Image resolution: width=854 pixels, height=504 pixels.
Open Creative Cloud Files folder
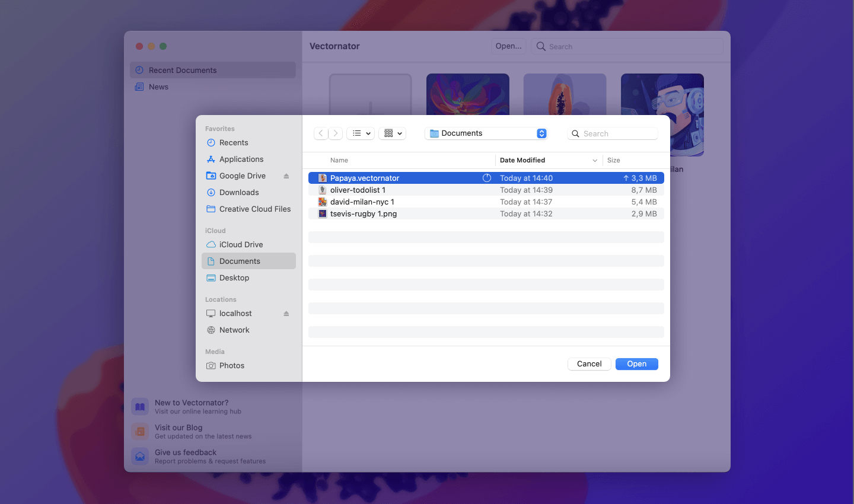coord(248,209)
